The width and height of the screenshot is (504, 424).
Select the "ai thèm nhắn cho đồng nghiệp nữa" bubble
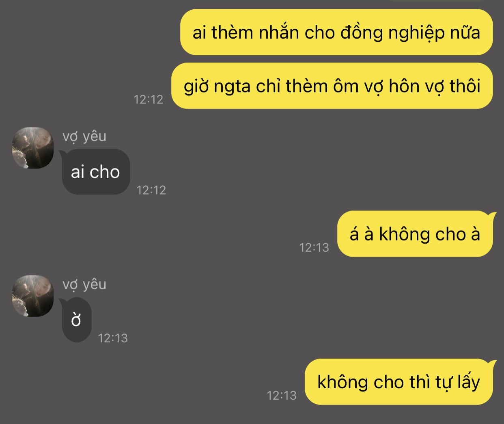coord(336,32)
